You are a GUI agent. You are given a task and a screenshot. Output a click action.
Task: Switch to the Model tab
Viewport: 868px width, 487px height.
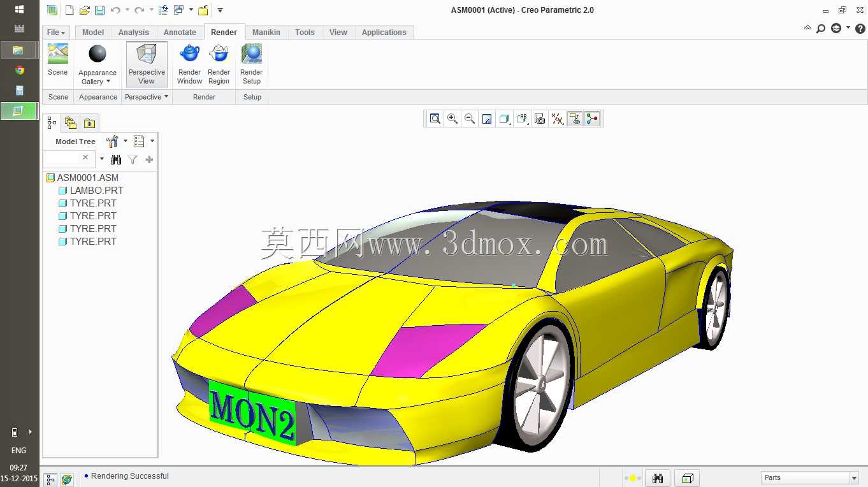pos(93,33)
